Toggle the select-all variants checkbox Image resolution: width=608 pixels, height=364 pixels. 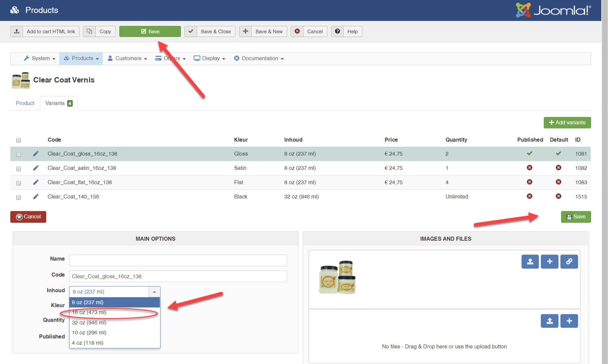click(19, 140)
